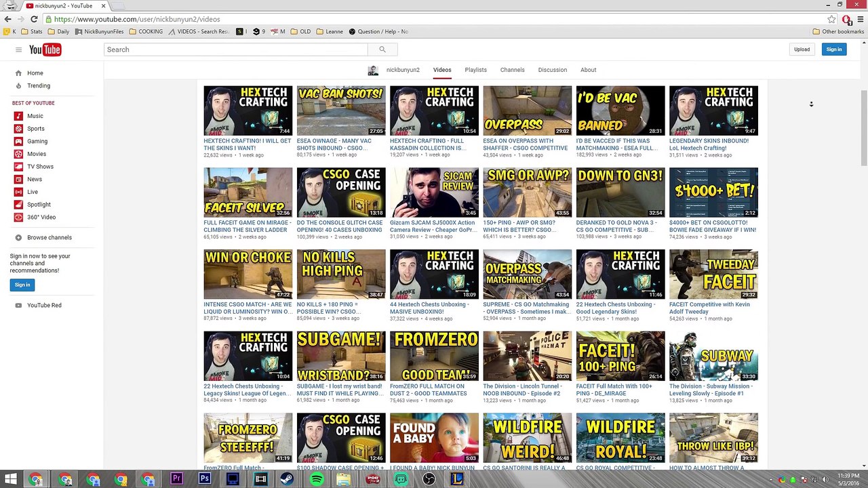Open the Gaming category icon
Screen dimensions: 868x488
pyautogui.click(x=18, y=141)
